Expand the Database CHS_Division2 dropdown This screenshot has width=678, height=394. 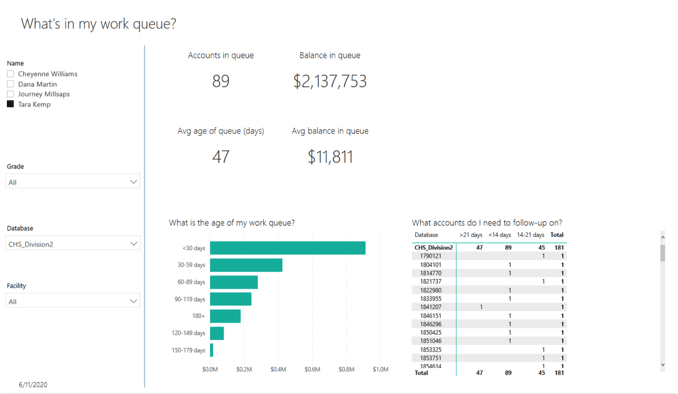click(73, 243)
